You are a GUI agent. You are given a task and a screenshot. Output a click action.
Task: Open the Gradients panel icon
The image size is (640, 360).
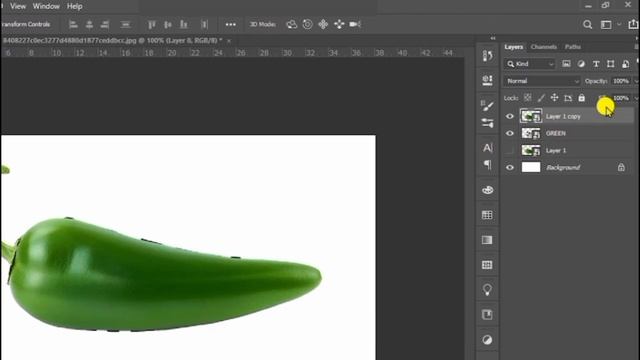[x=487, y=240]
